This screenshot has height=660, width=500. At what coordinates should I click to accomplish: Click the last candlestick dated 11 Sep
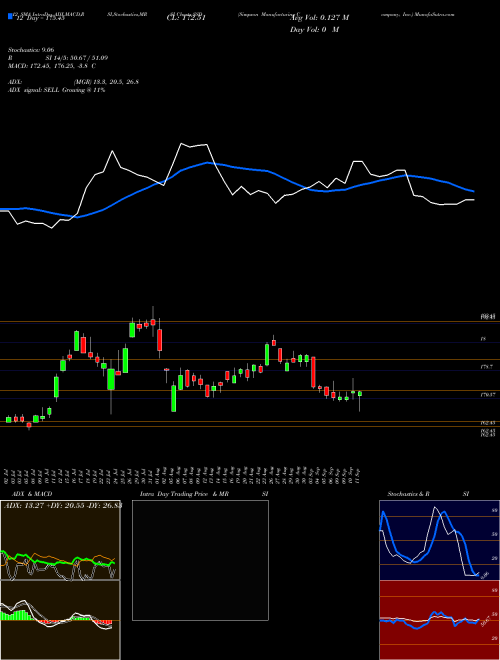coord(360,394)
